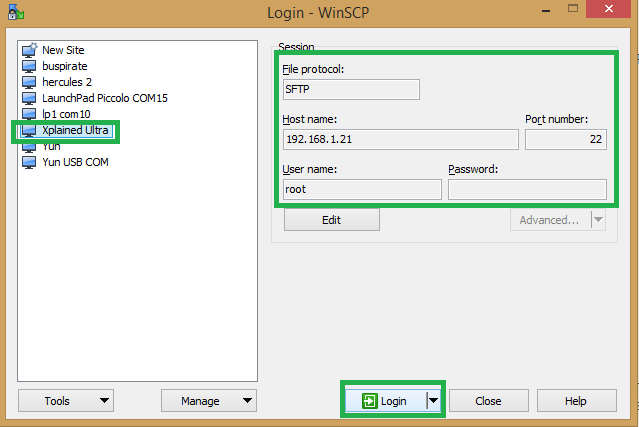
Task: Select the Yun USB COM site
Action: [x=75, y=162]
